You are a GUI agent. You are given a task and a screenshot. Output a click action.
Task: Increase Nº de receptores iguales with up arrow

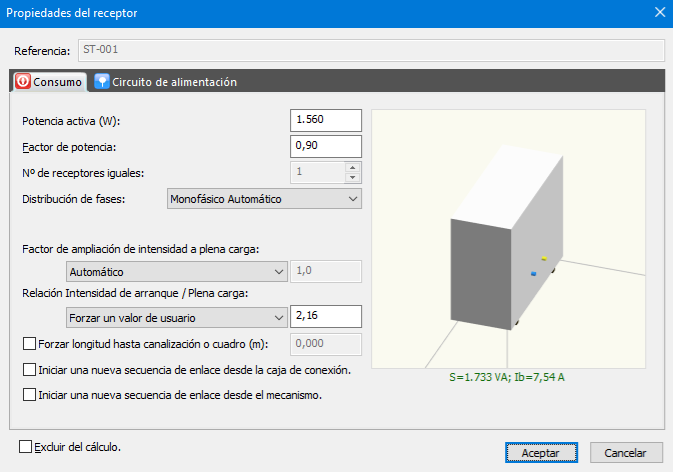tap(353, 167)
